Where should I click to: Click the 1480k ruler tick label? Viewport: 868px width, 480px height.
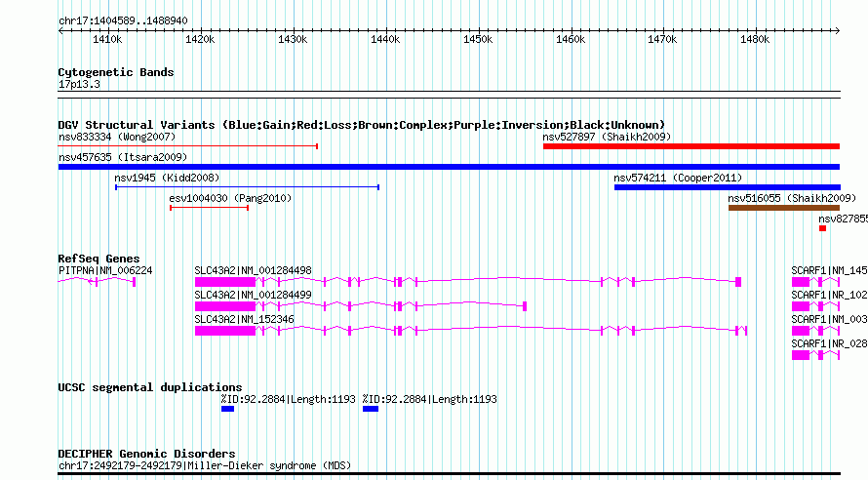pyautogui.click(x=755, y=39)
